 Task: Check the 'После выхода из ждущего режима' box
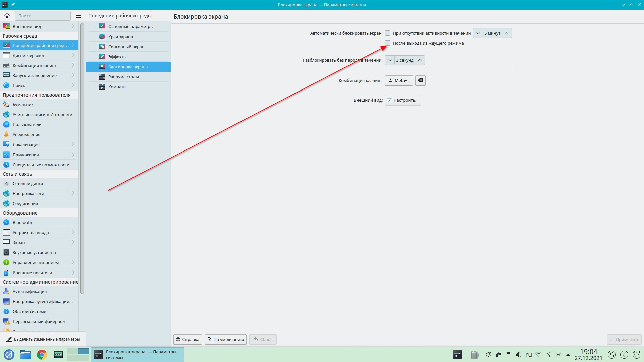click(x=388, y=43)
